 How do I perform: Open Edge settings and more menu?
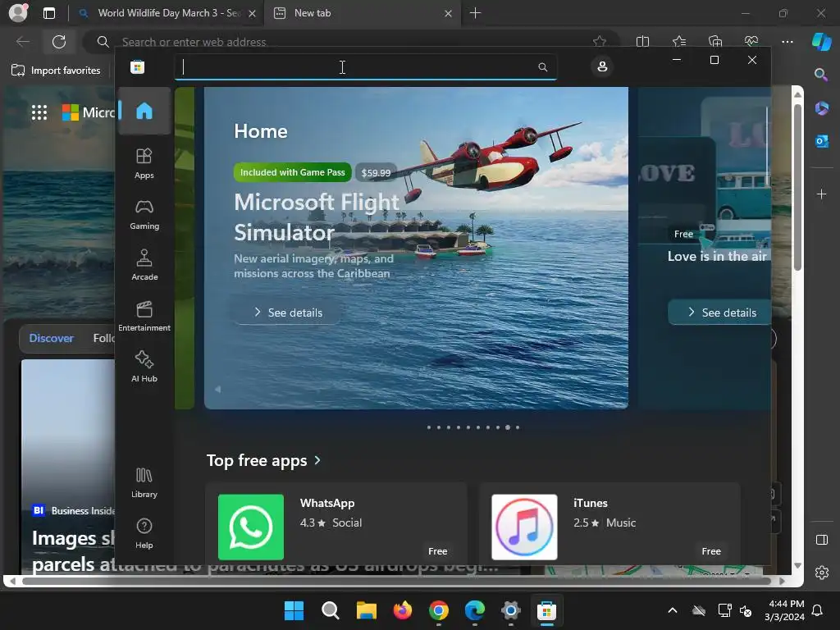(787, 41)
